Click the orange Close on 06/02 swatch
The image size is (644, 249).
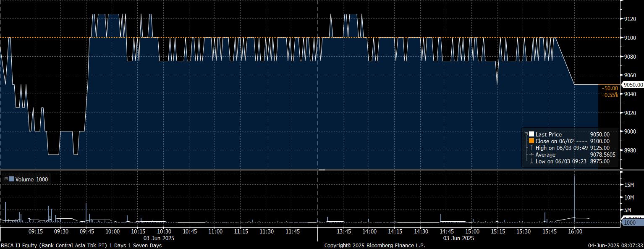coord(531,141)
